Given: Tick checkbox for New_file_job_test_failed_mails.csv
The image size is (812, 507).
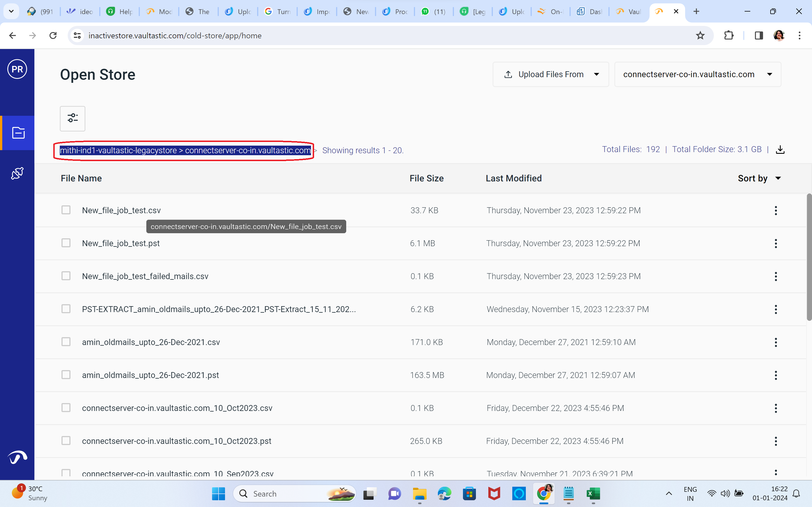Looking at the screenshot, I should pos(66,276).
